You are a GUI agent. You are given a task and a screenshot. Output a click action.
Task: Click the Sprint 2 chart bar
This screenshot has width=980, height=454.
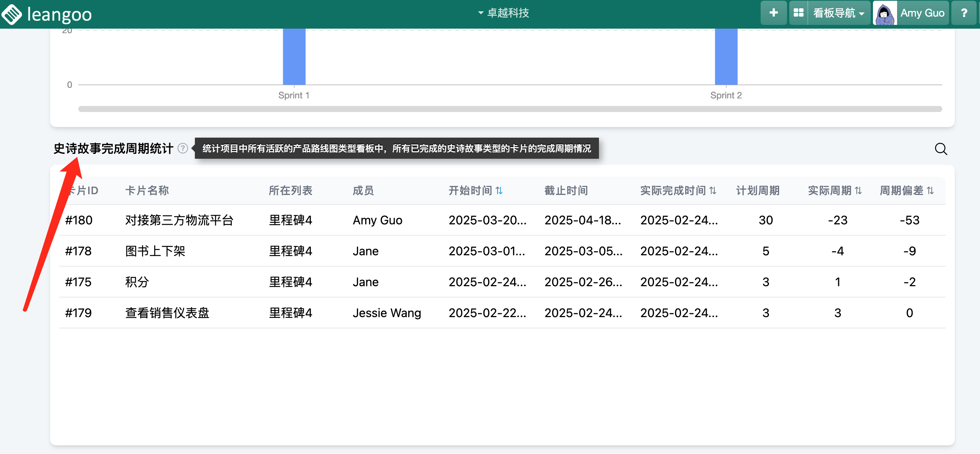[726, 57]
